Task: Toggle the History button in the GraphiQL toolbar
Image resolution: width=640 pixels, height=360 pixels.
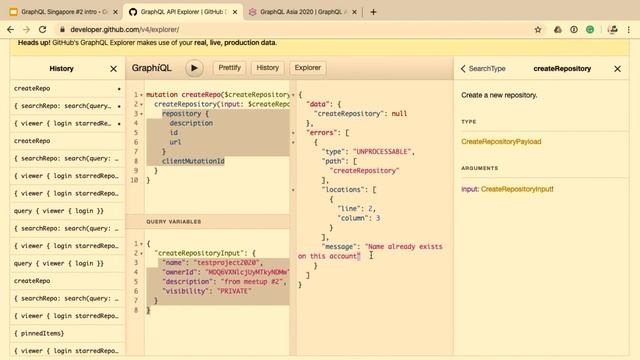Action: [x=267, y=68]
